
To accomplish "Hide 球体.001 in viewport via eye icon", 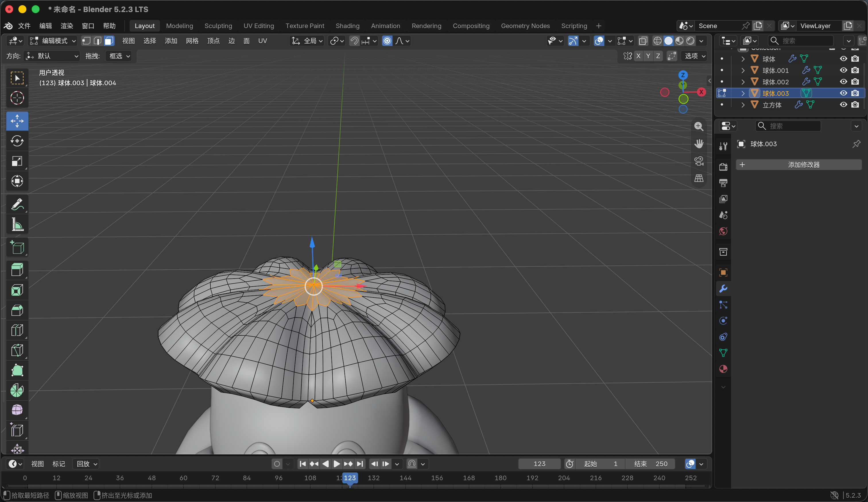I will click(843, 70).
